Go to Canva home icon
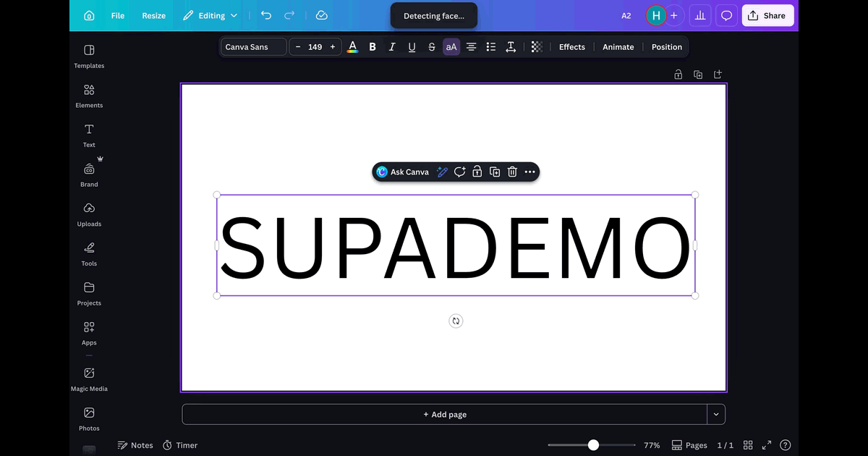This screenshot has width=868, height=456. [89, 15]
